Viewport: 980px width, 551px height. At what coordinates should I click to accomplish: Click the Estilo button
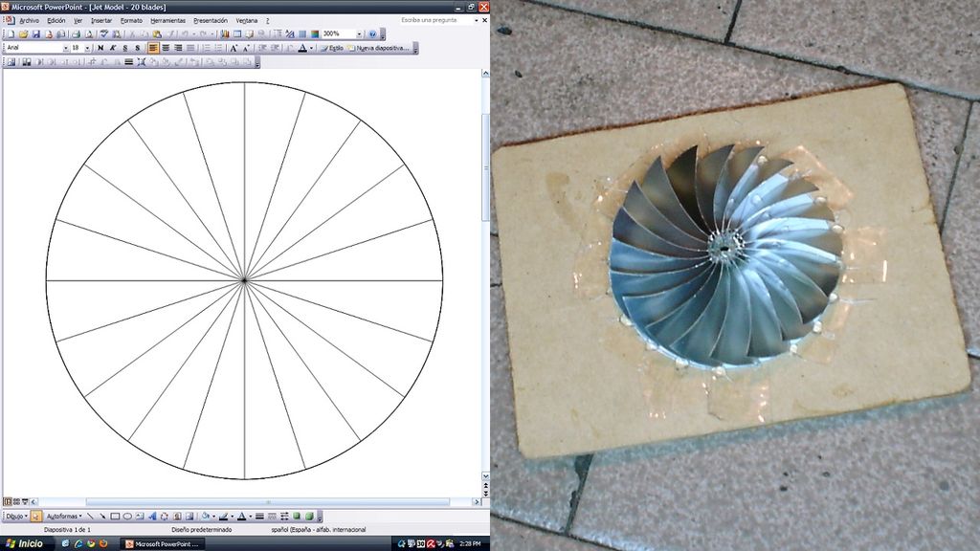coord(332,48)
